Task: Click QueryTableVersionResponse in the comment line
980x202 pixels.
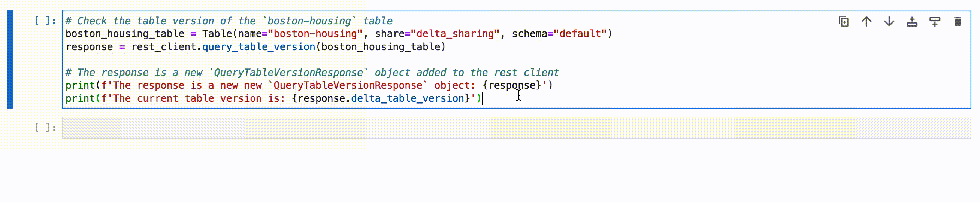Action: pyautogui.click(x=288, y=73)
